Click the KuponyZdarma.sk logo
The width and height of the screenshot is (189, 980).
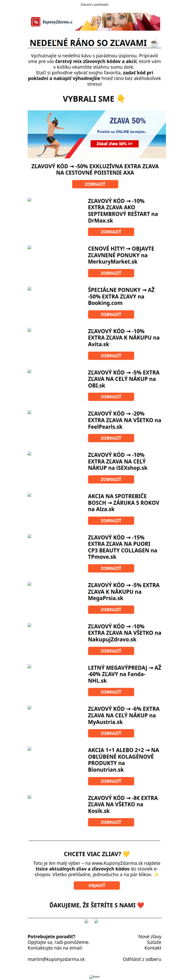pos(52,22)
